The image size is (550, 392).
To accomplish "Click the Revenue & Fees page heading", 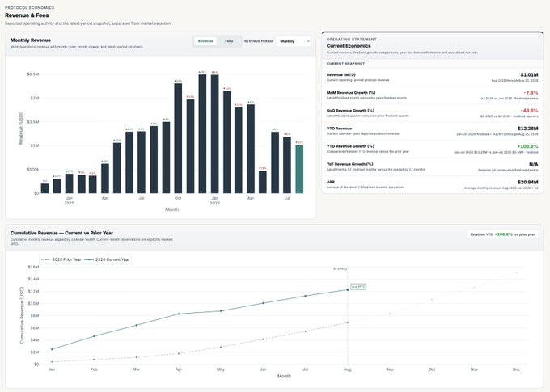I will [27, 15].
